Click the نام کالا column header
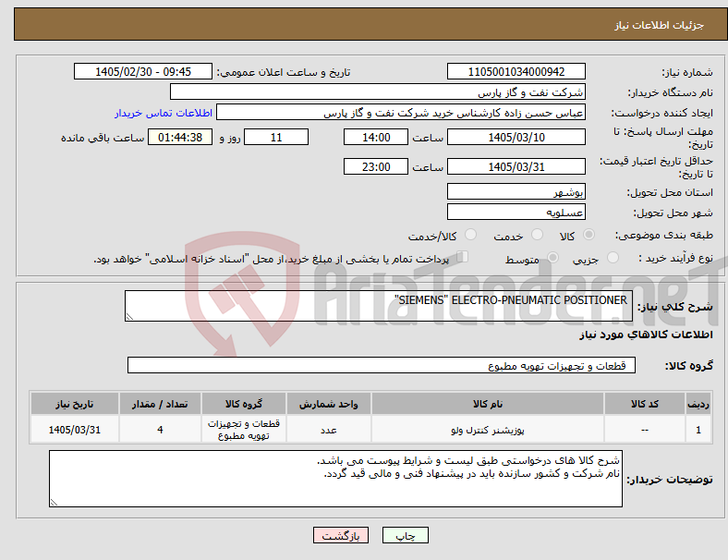The height and width of the screenshot is (560, 728). point(488,404)
